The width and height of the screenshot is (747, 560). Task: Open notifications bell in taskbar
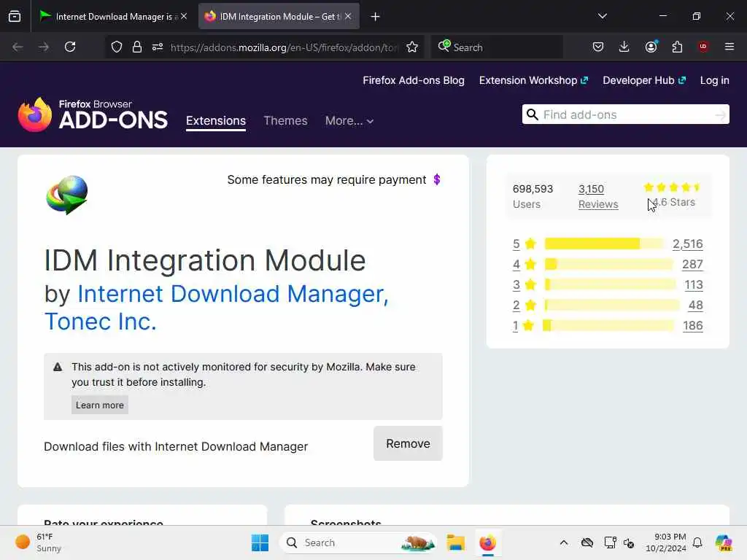(697, 542)
